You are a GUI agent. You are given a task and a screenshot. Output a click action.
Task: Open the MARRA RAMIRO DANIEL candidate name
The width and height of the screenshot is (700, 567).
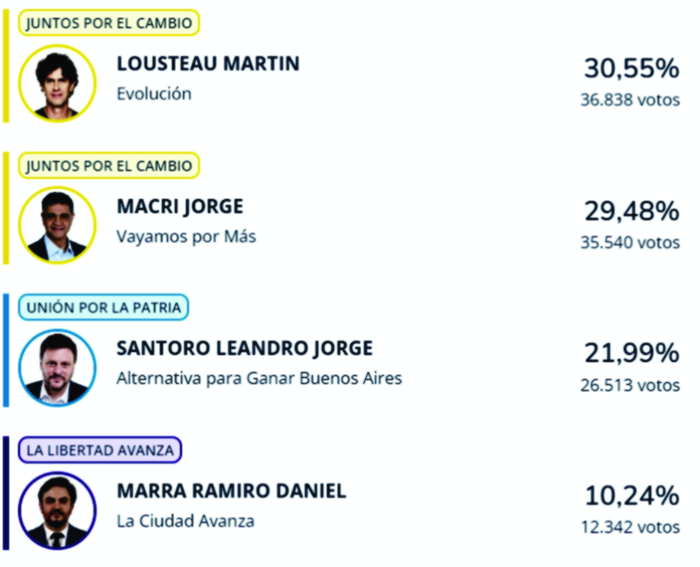tap(231, 491)
